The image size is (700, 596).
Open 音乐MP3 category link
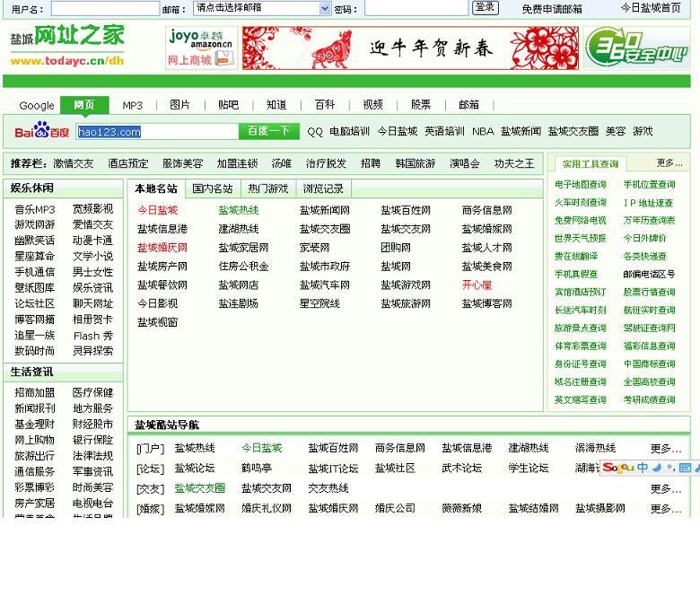pos(35,209)
